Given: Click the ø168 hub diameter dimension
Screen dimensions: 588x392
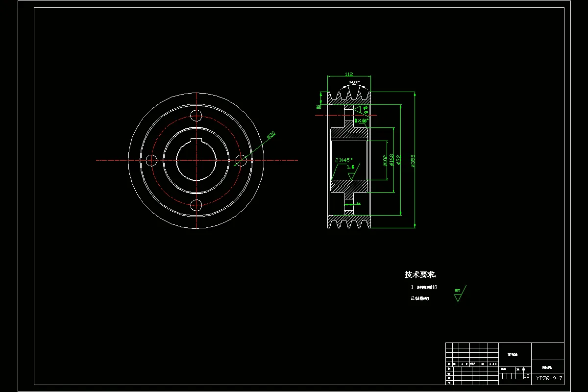Looking at the screenshot, I should pyautogui.click(x=392, y=161).
